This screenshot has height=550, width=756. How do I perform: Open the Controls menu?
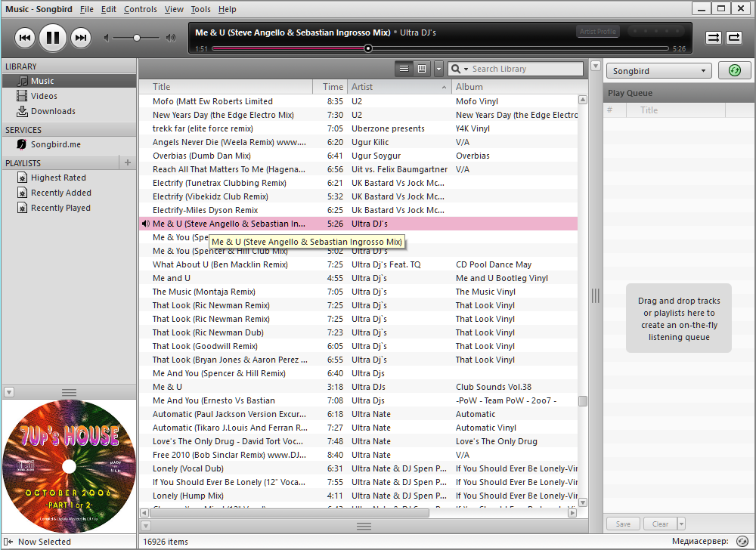point(140,9)
